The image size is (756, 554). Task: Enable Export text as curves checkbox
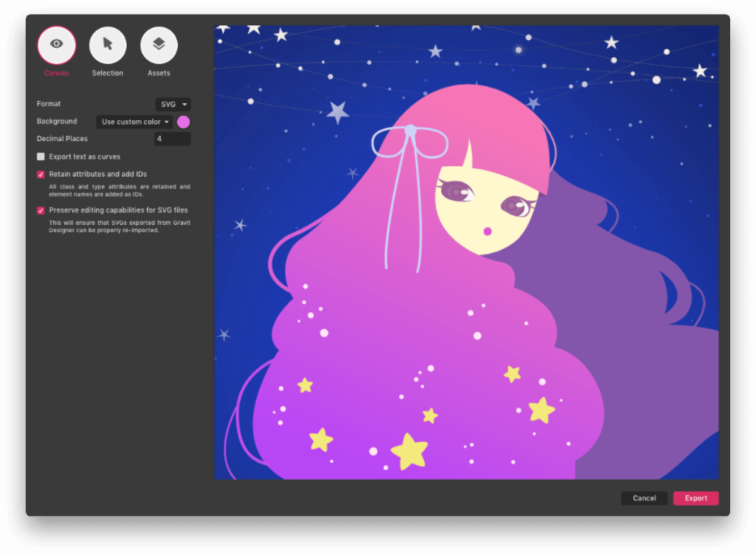(41, 157)
